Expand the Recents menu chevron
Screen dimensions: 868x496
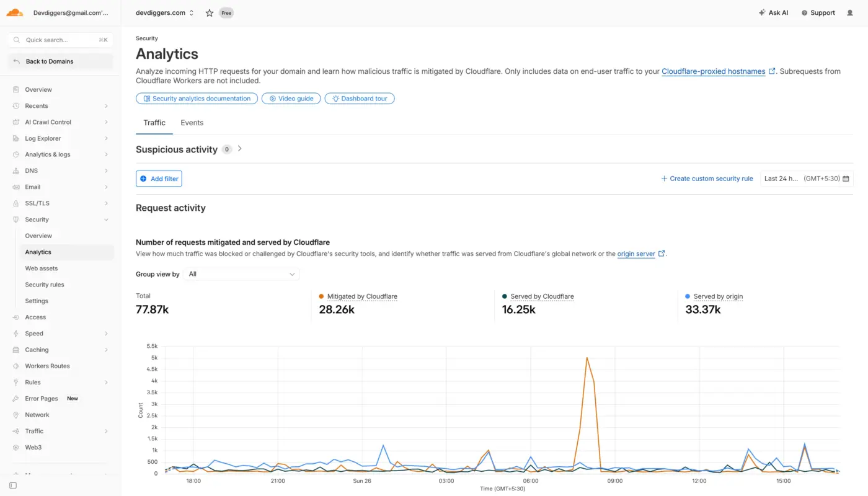[106, 106]
